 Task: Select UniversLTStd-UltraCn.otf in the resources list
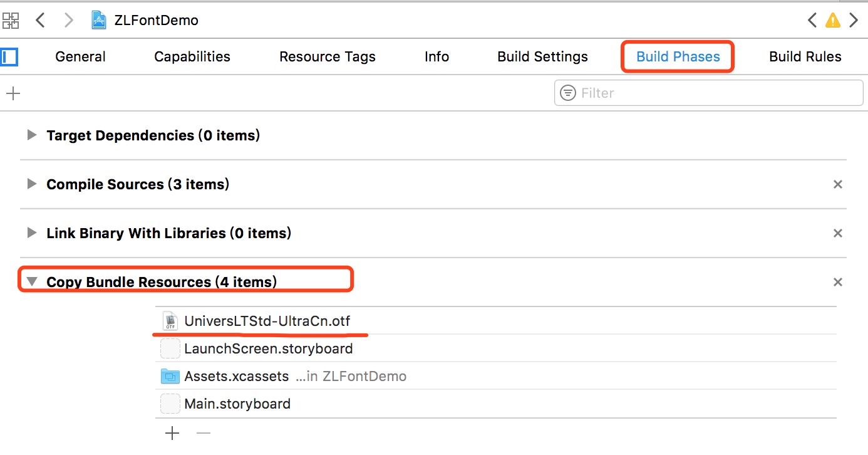click(267, 322)
